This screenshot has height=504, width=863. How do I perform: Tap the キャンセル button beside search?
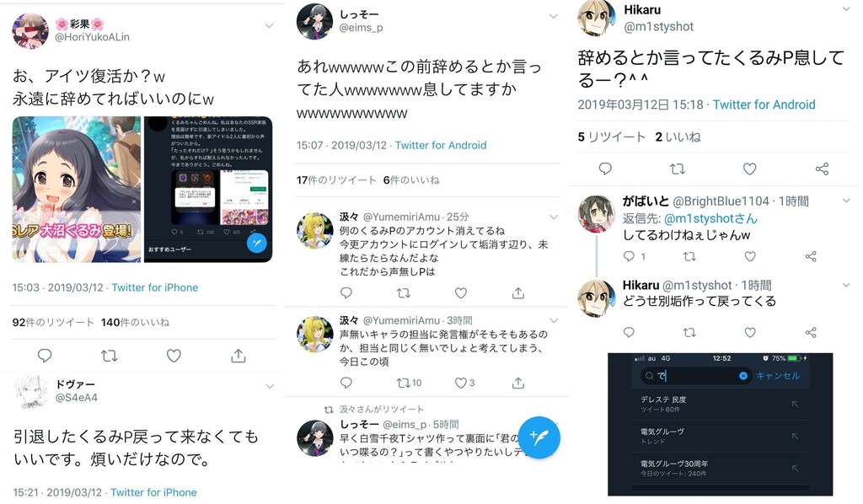point(778,376)
